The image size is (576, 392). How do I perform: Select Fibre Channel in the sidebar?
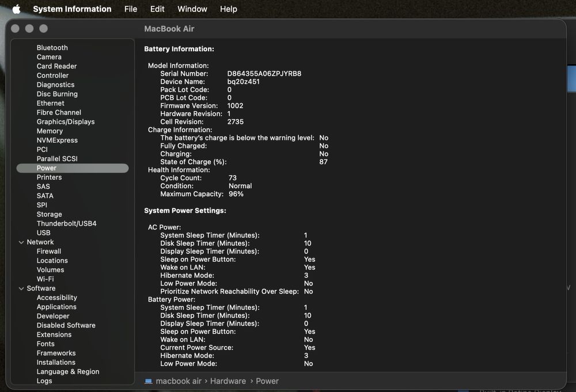point(59,112)
